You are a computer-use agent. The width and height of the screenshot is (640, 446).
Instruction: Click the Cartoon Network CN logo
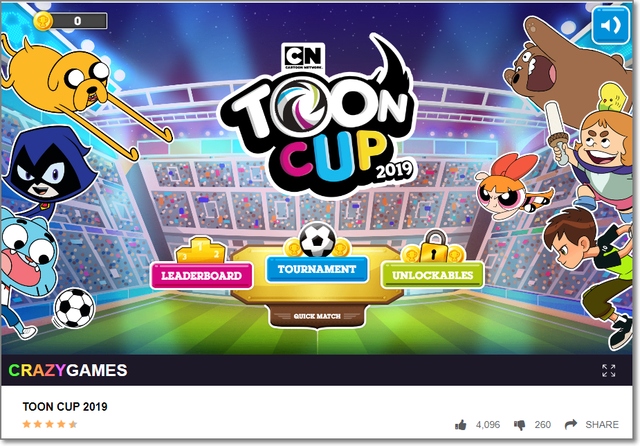[x=303, y=57]
